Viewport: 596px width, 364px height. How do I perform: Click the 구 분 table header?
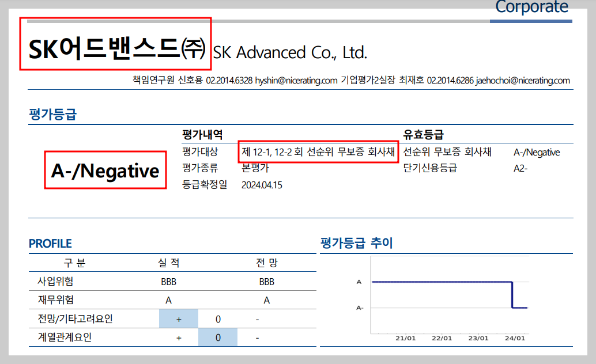(x=74, y=263)
